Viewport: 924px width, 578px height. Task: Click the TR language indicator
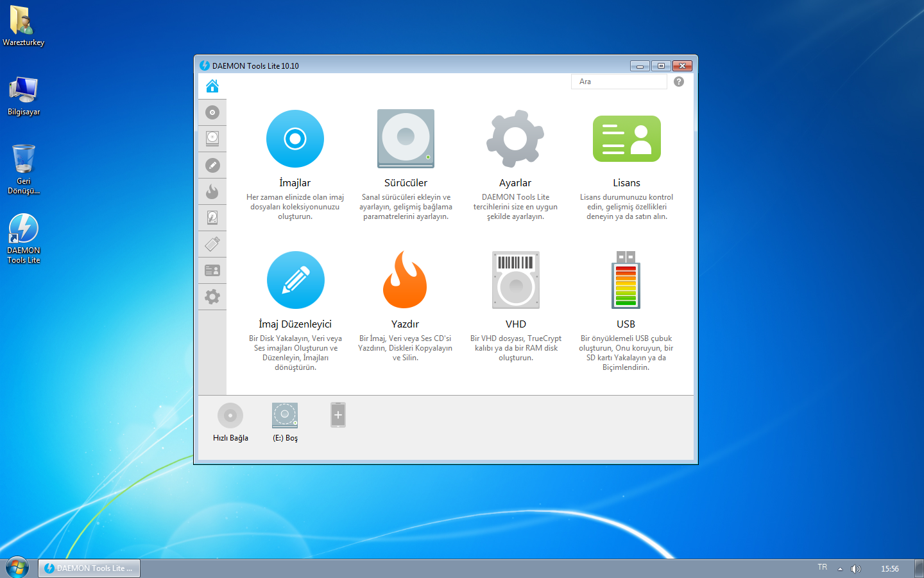[x=823, y=568]
